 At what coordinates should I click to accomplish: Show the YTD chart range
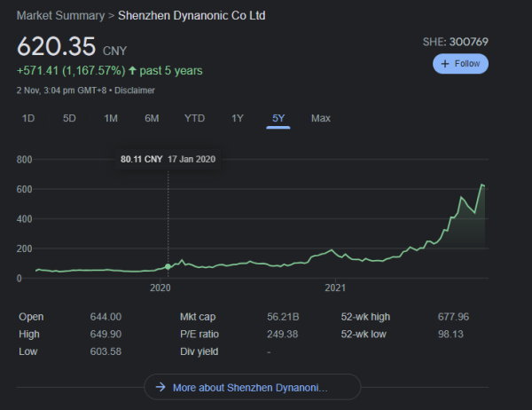click(194, 118)
